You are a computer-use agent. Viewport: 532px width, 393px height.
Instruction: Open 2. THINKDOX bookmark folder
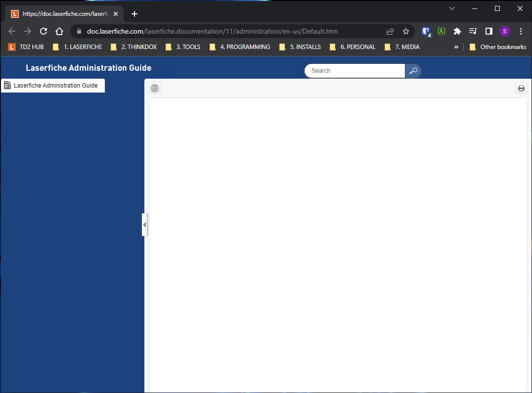[133, 47]
